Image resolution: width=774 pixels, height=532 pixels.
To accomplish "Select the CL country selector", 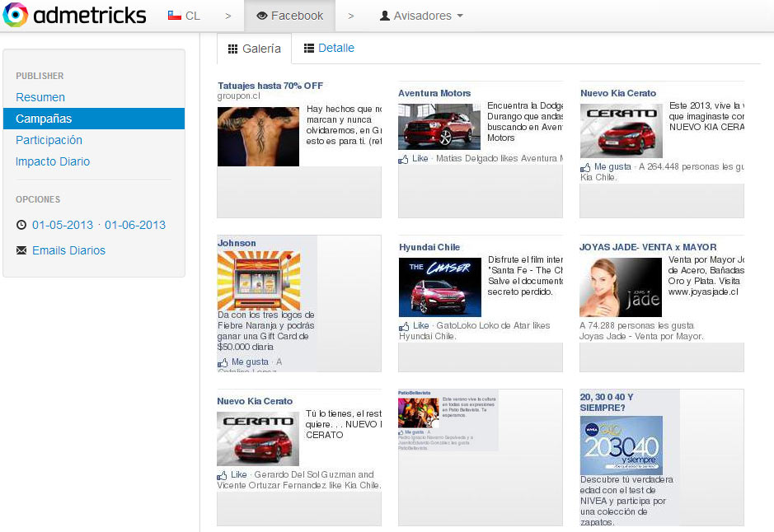I will click(x=184, y=16).
